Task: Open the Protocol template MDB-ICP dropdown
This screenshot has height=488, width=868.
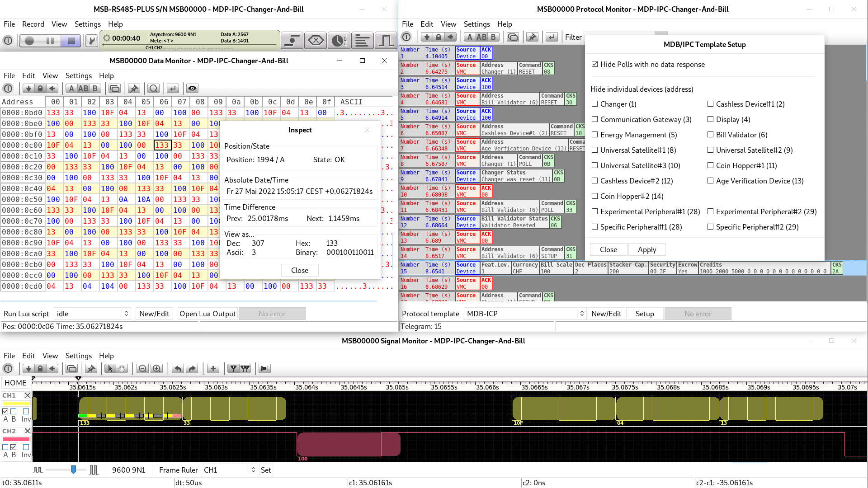Action: click(x=525, y=314)
